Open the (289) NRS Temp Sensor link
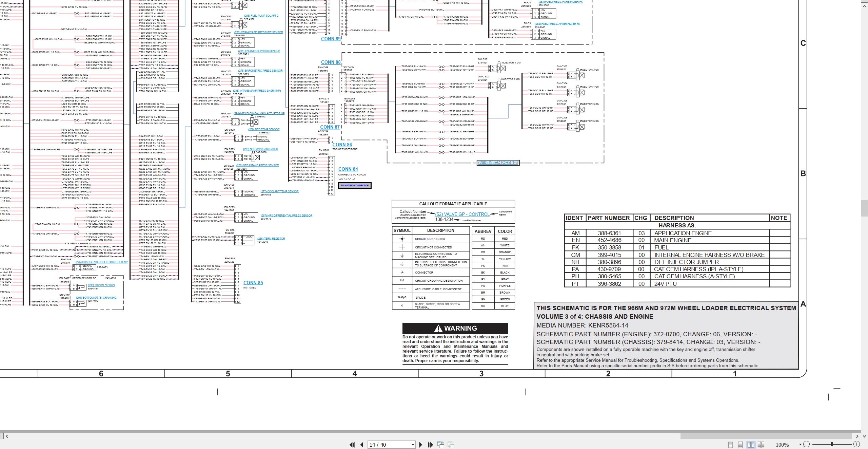 pyautogui.click(x=264, y=129)
